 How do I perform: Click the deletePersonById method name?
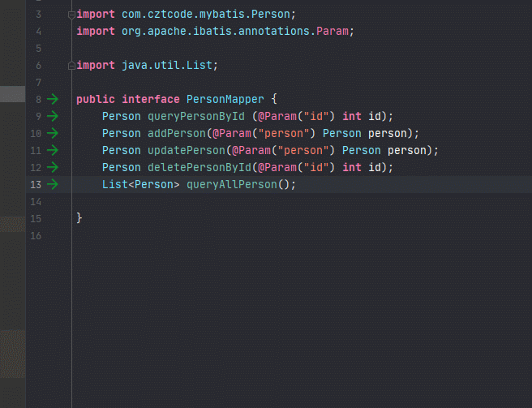199,167
